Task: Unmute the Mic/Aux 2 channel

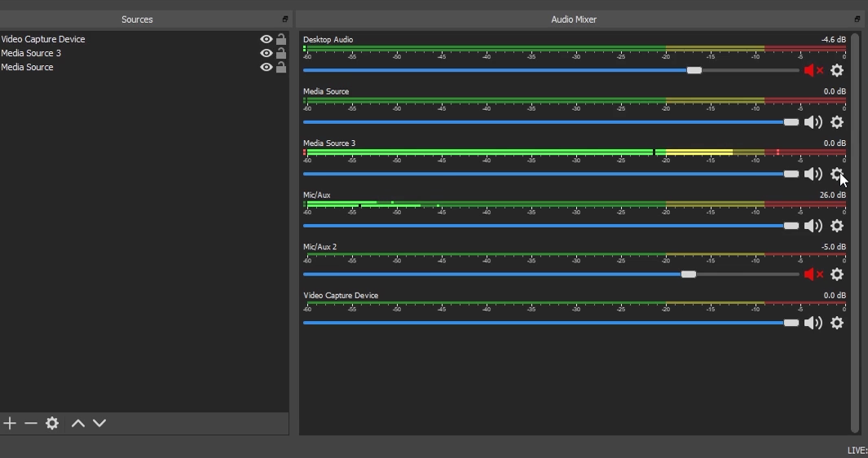Action: 813,275
